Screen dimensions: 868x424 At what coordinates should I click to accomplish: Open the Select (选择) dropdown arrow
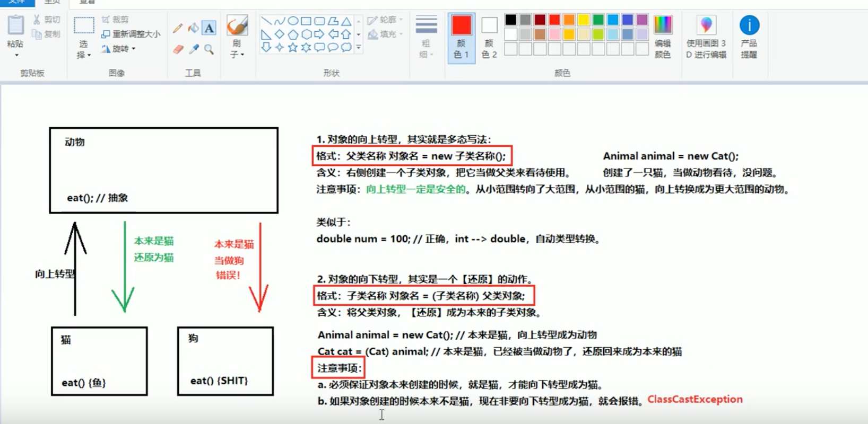pos(89,55)
